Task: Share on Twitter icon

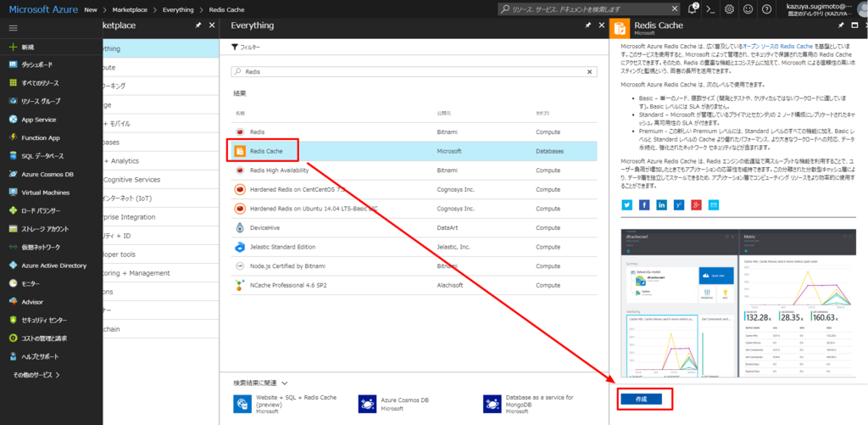Action: click(626, 205)
